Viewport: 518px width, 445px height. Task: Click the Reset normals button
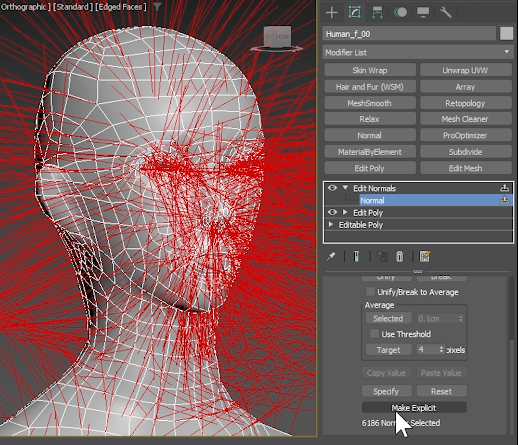click(x=442, y=391)
